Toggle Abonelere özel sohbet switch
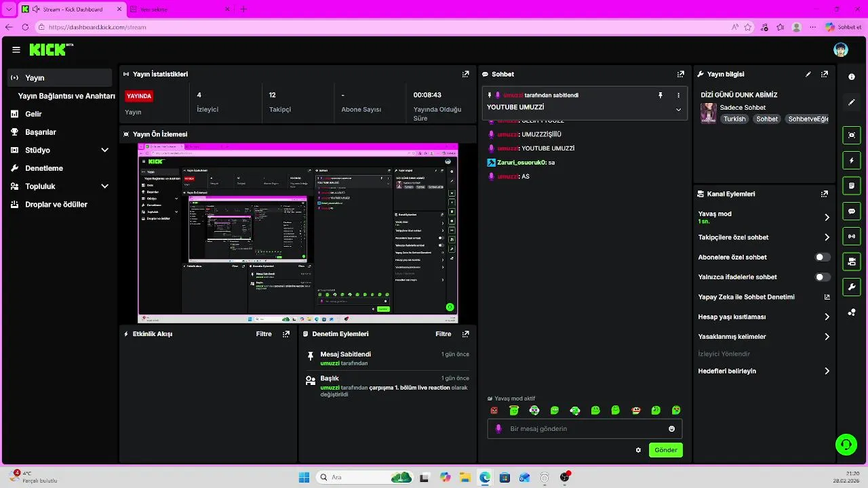The image size is (868, 488). point(823,258)
